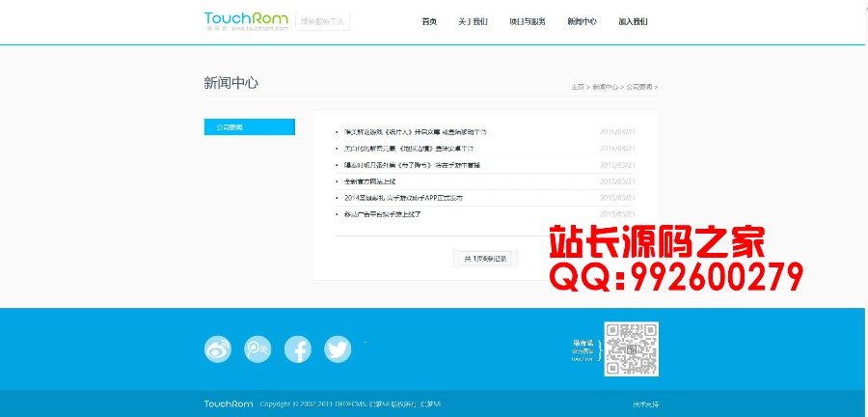Click the official WeChat label beside QR code
The height and width of the screenshot is (417, 868).
[583, 350]
